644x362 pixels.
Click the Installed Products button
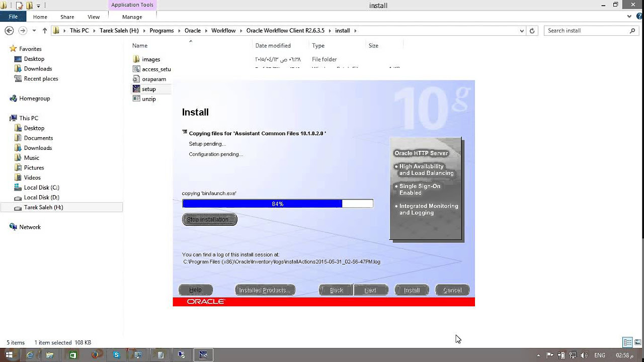coord(265,290)
